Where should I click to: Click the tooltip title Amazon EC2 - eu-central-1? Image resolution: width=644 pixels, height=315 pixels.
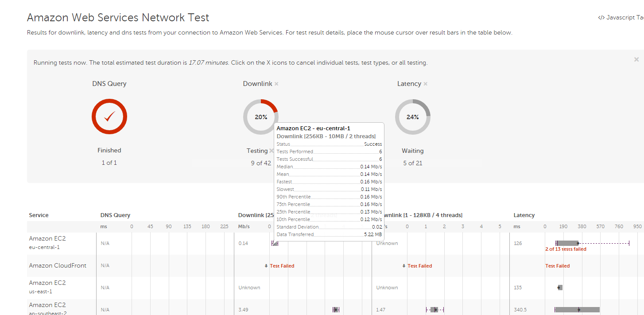tap(314, 128)
